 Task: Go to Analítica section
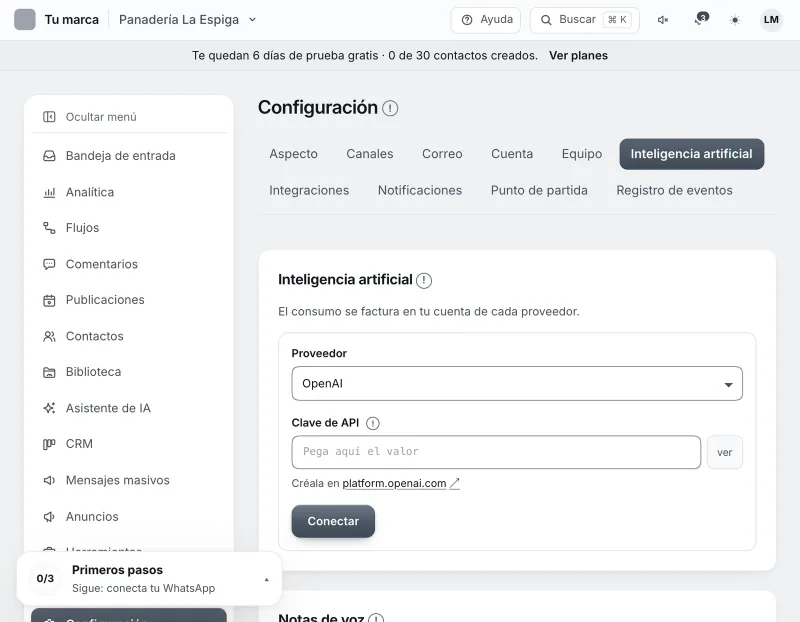(x=129, y=192)
